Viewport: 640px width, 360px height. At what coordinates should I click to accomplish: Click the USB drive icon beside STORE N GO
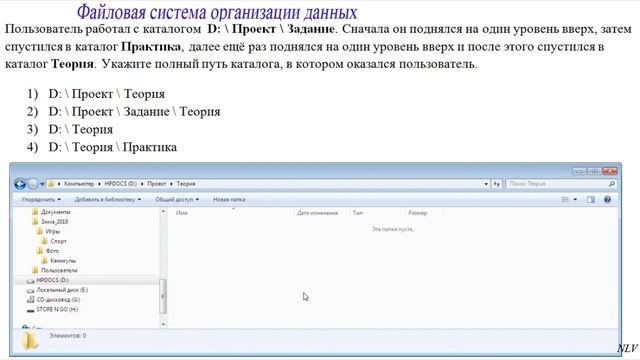[x=30, y=310]
